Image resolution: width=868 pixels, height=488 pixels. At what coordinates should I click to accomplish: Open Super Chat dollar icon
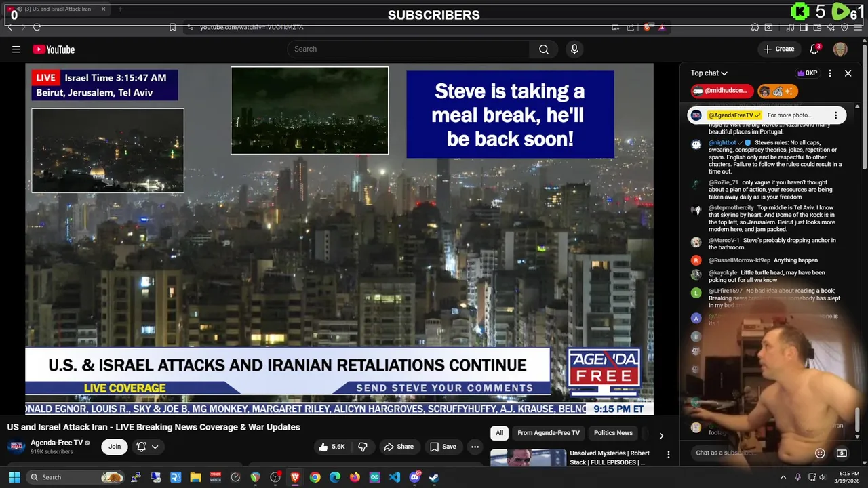(842, 453)
